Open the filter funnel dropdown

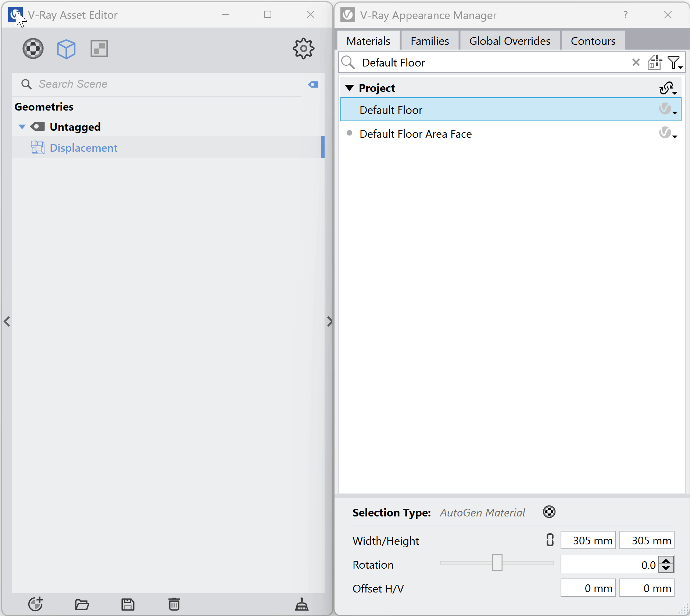point(675,62)
